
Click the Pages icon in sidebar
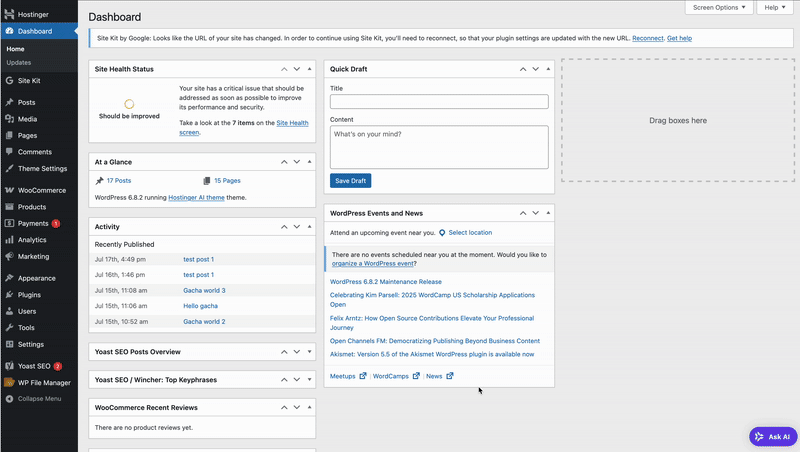[x=9, y=135]
